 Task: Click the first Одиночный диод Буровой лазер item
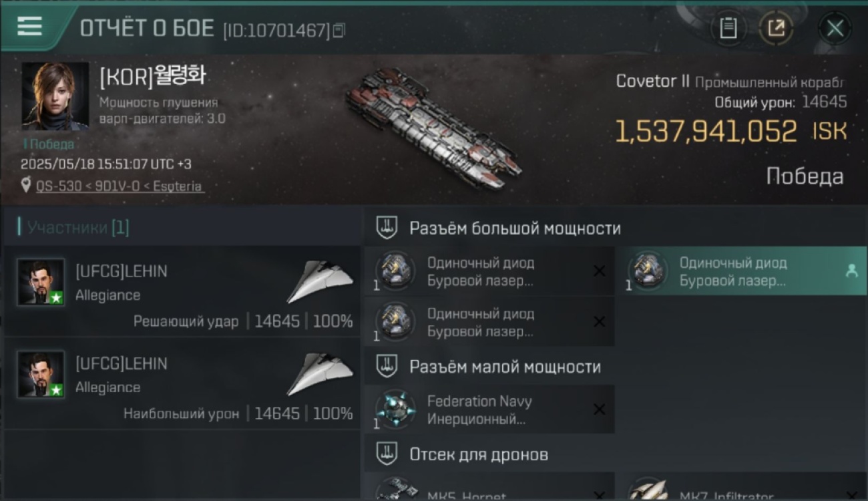tap(489, 271)
